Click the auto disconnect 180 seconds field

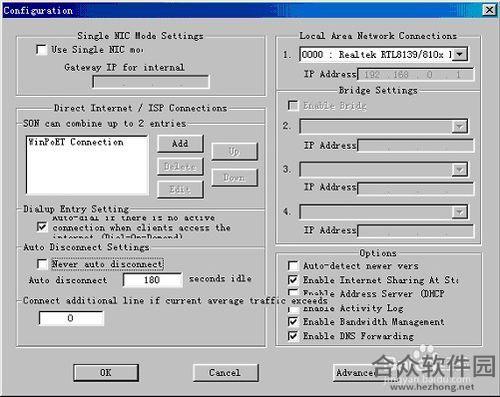153,280
